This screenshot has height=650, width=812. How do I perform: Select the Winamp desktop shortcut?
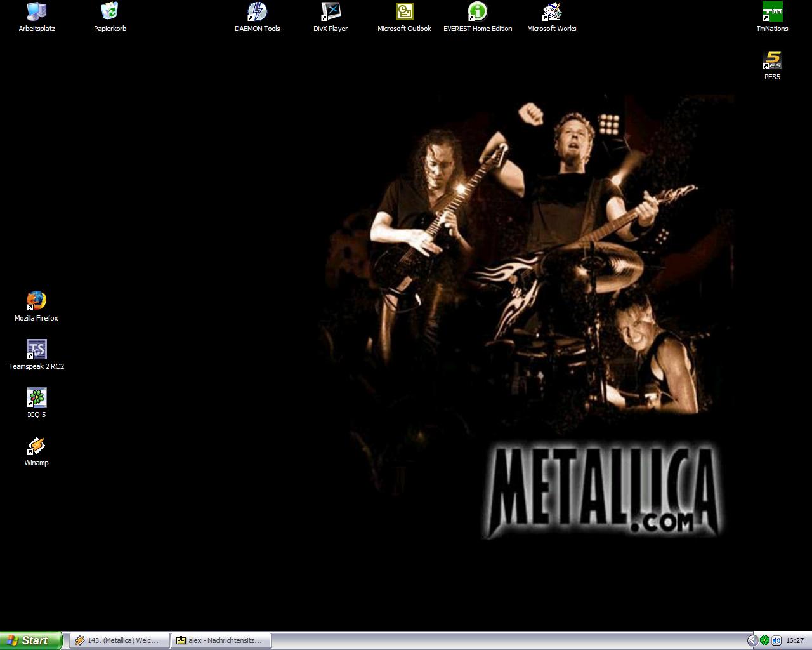[36, 451]
